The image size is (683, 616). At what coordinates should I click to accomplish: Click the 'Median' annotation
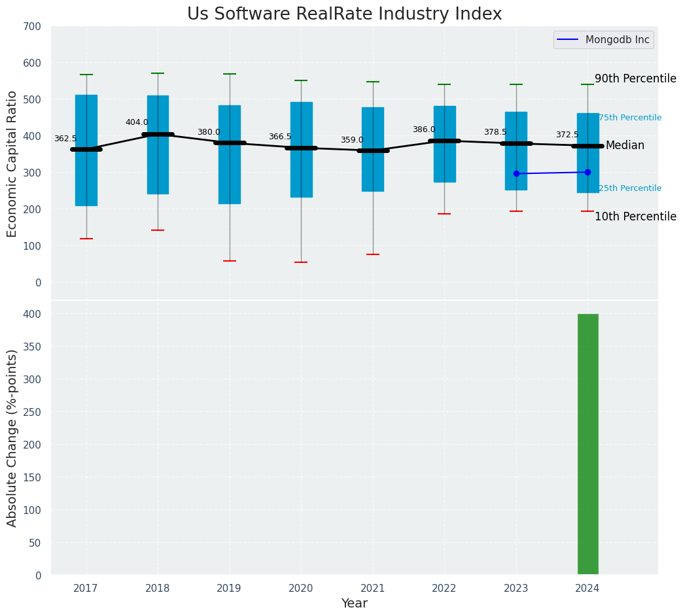pos(625,145)
